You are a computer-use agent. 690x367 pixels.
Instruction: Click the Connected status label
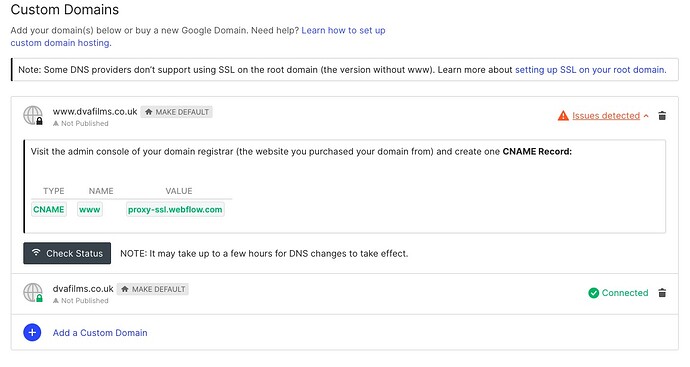click(625, 293)
